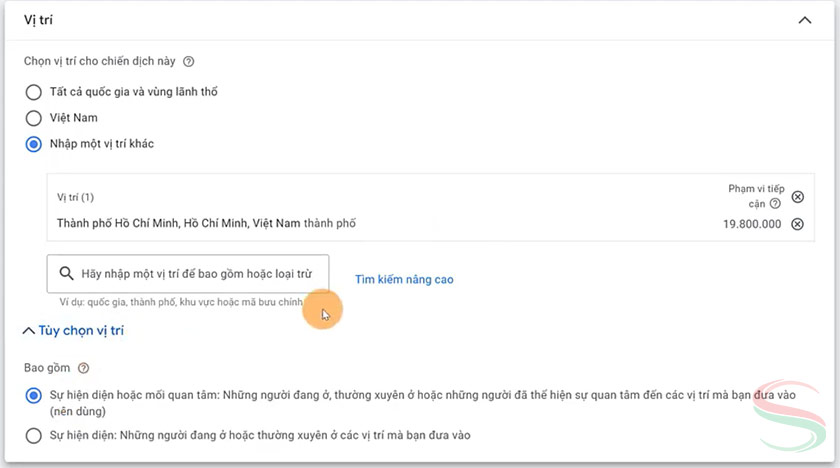
Task: Choose Nhập một vị trí khác option
Action: tap(33, 144)
